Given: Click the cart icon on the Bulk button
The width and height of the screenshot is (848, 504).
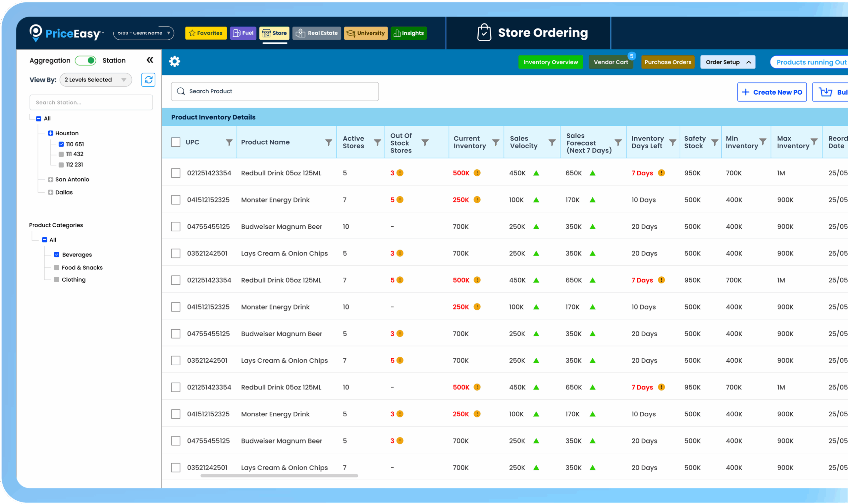Looking at the screenshot, I should 825,92.
